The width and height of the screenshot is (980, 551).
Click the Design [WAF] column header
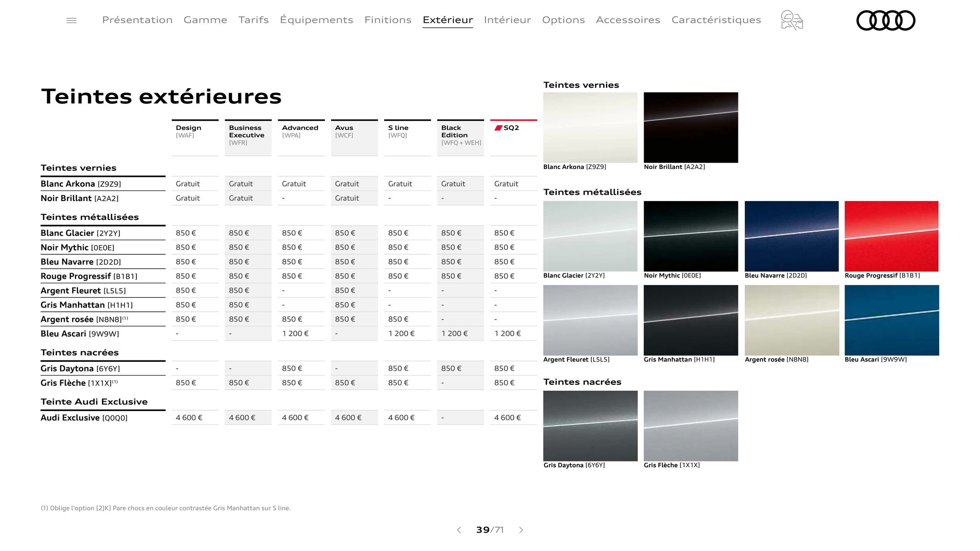[195, 138]
